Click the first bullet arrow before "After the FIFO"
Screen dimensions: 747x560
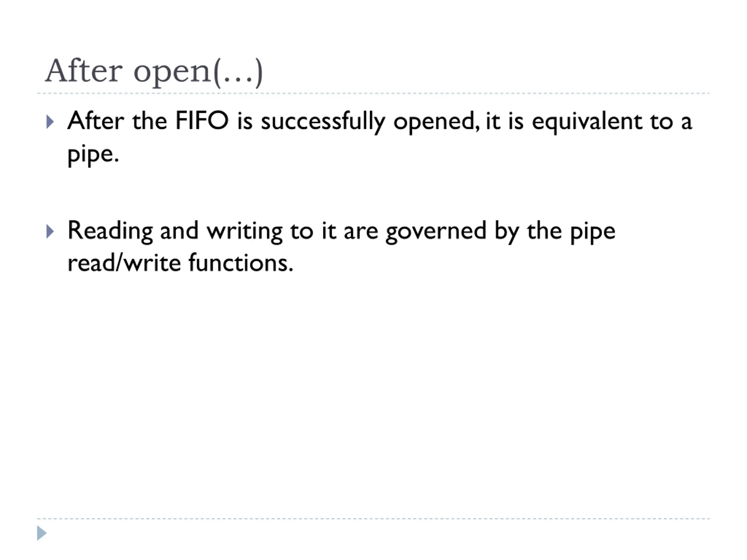50,122
